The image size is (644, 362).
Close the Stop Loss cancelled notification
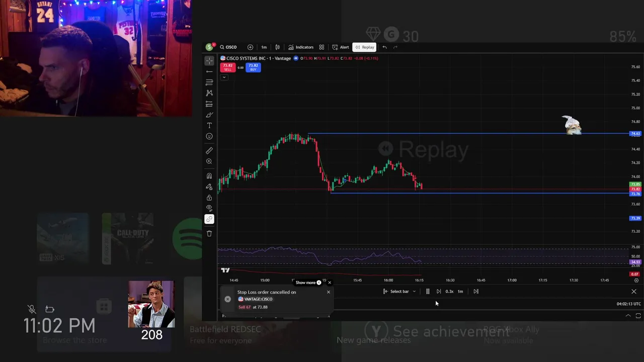(329, 292)
